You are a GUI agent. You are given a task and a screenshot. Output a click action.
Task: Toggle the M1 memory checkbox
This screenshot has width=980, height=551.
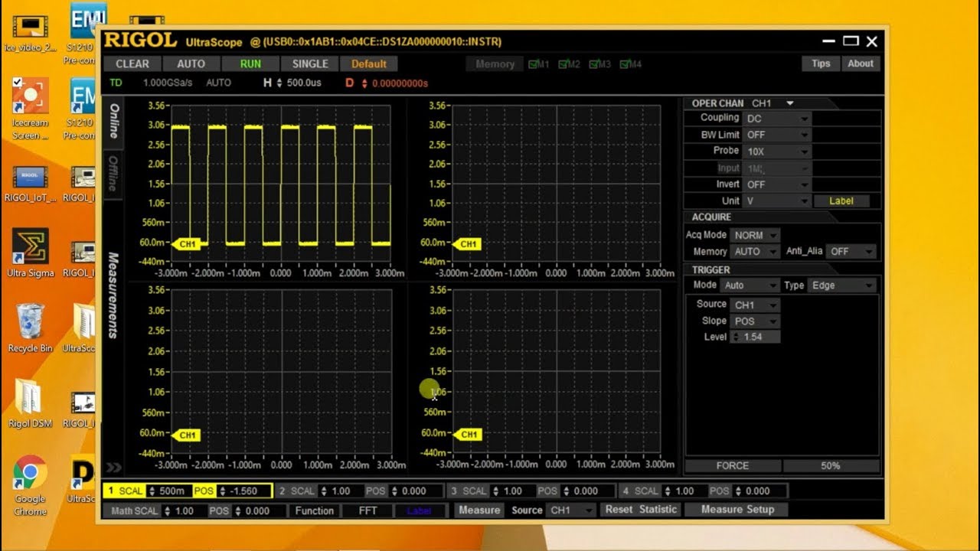(x=534, y=64)
